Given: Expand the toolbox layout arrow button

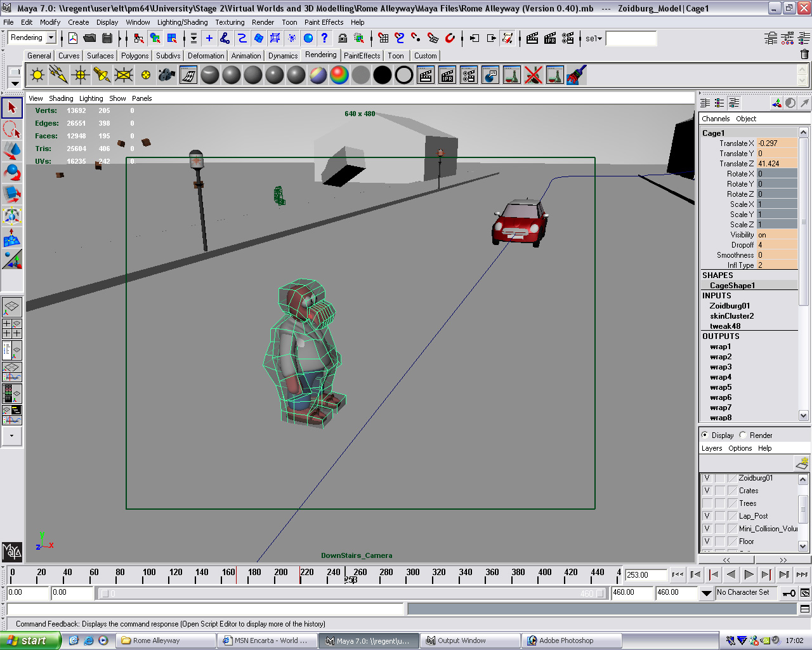Looking at the screenshot, I should coord(11,436).
